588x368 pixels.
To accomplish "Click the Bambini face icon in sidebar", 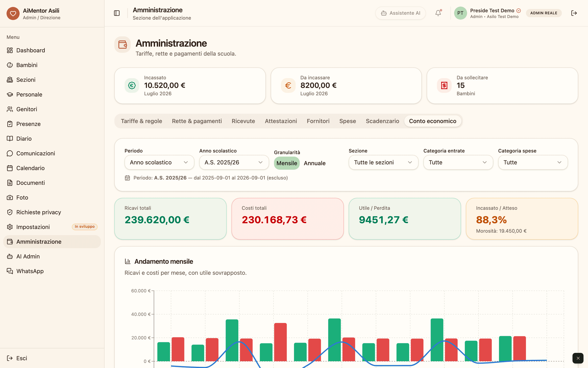I will click(x=10, y=65).
